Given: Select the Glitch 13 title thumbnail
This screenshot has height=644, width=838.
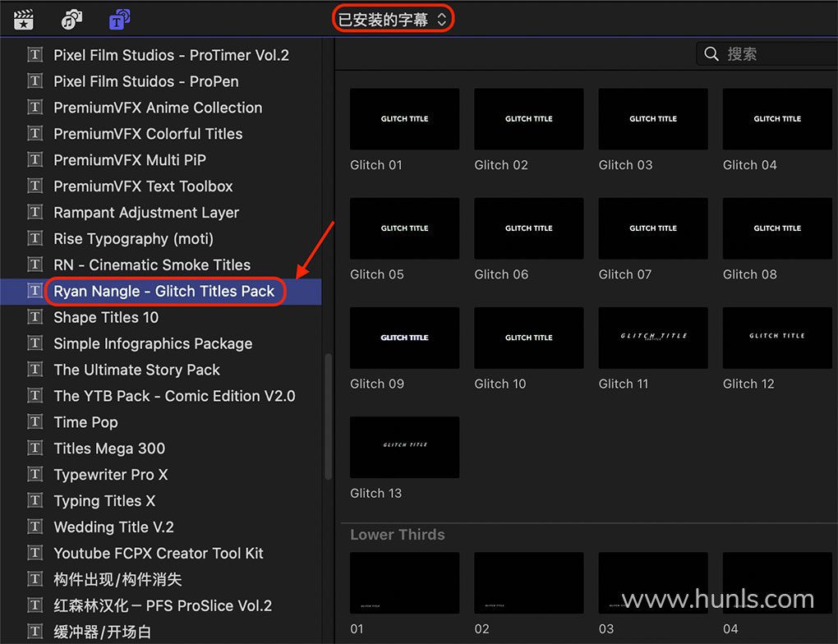Looking at the screenshot, I should pyautogui.click(x=404, y=448).
